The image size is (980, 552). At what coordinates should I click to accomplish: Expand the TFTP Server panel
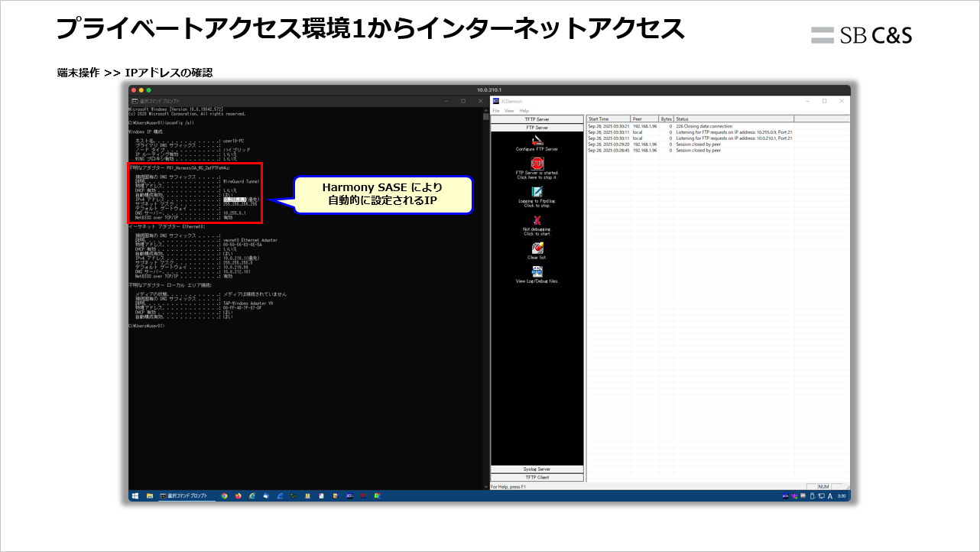(x=537, y=119)
